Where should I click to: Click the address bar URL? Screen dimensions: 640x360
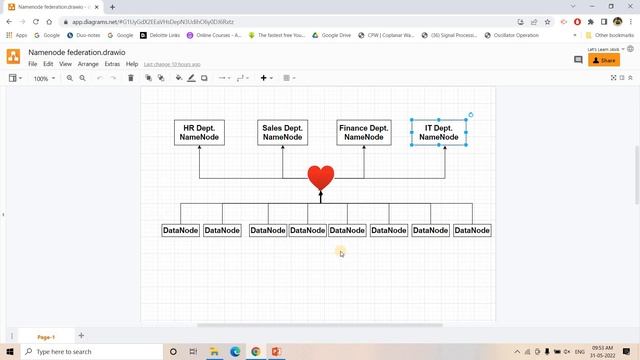[x=153, y=22]
